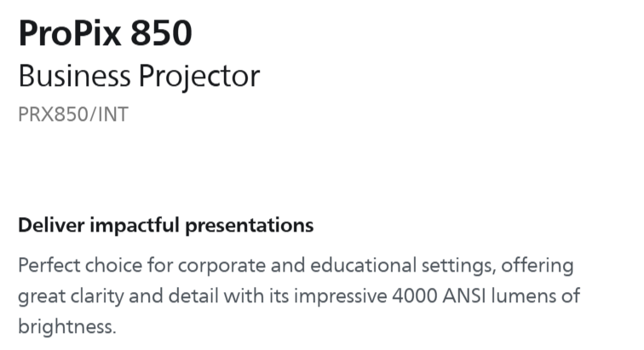This screenshot has height=350, width=644.
Task: Click the word 'corporate' in description
Action: 221,267
